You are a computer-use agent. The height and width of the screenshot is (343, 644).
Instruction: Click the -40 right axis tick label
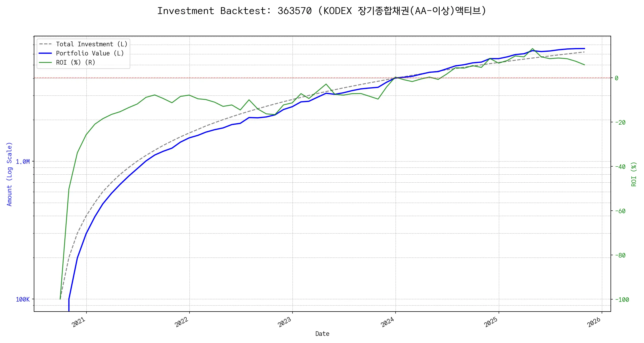(x=620, y=167)
